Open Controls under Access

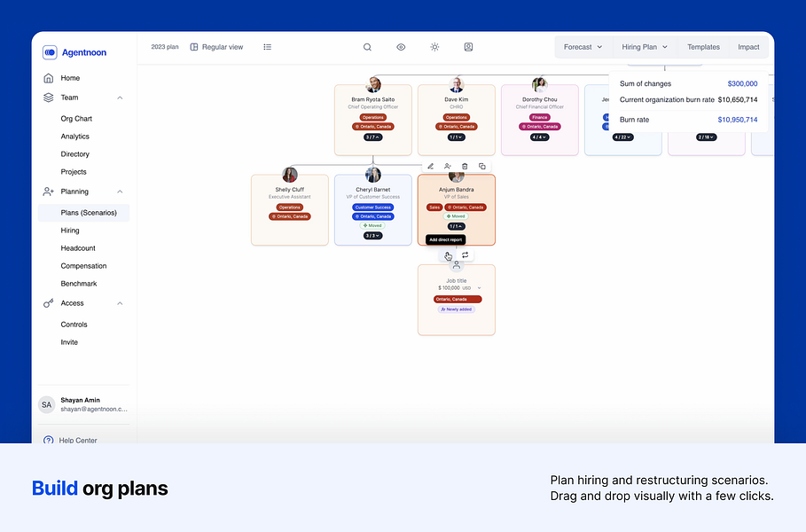74,325
